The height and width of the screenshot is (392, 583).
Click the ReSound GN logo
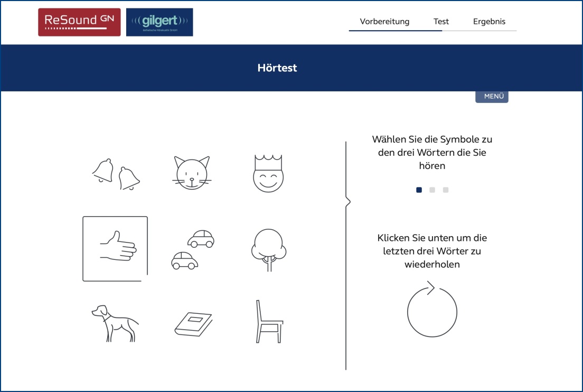pos(79,22)
